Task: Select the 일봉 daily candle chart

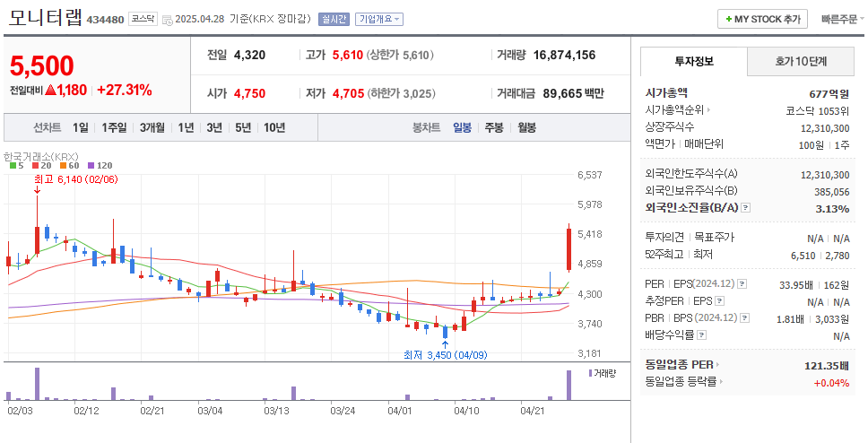Action: coord(462,127)
